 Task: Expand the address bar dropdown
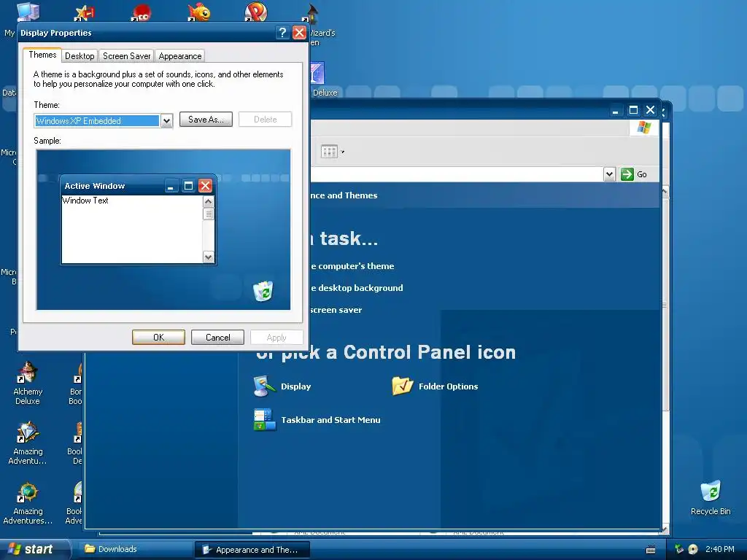609,174
